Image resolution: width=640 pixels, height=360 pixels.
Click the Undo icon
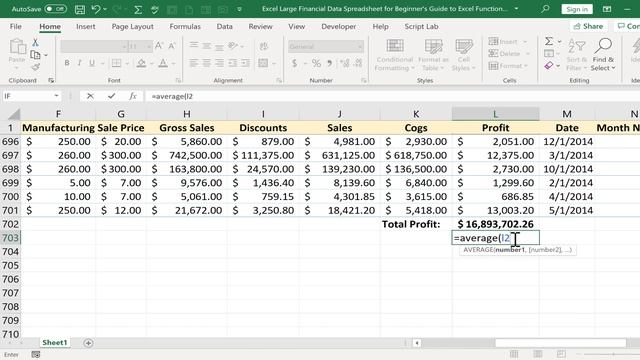[x=96, y=9]
